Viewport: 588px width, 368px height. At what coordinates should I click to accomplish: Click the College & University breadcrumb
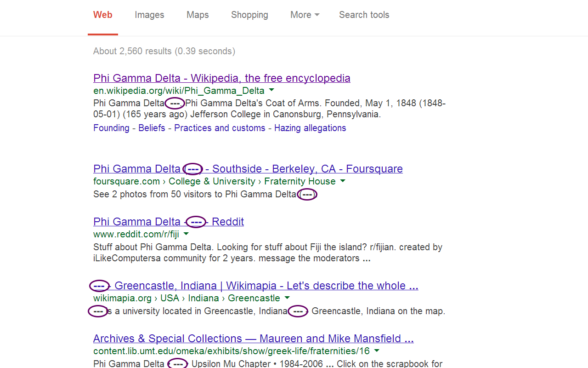pyautogui.click(x=212, y=181)
